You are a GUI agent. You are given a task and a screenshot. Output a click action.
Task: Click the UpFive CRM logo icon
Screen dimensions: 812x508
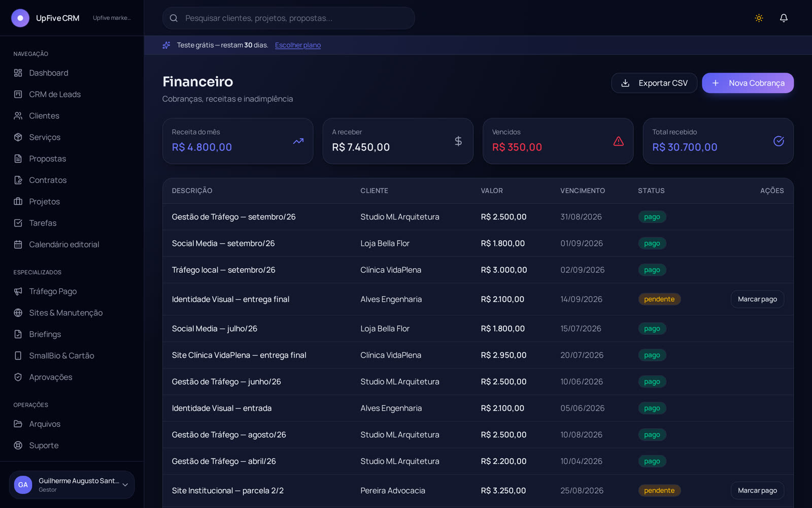pos(20,18)
